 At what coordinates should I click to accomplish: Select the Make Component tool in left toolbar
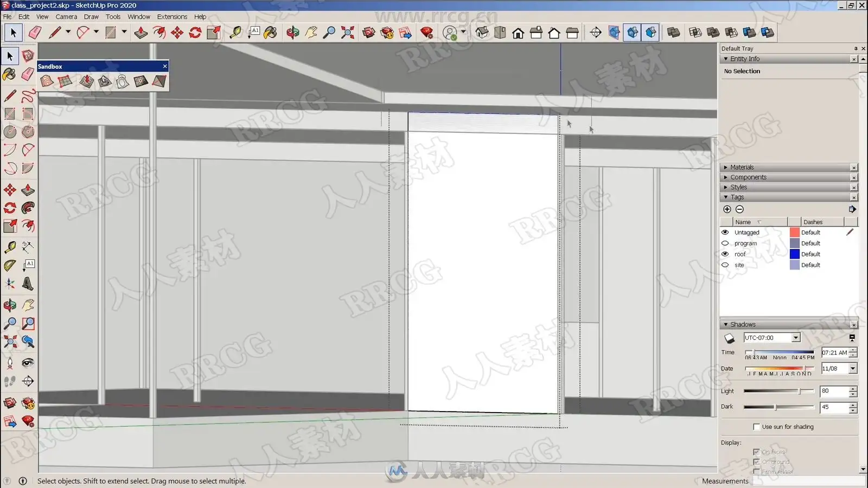pos(28,56)
